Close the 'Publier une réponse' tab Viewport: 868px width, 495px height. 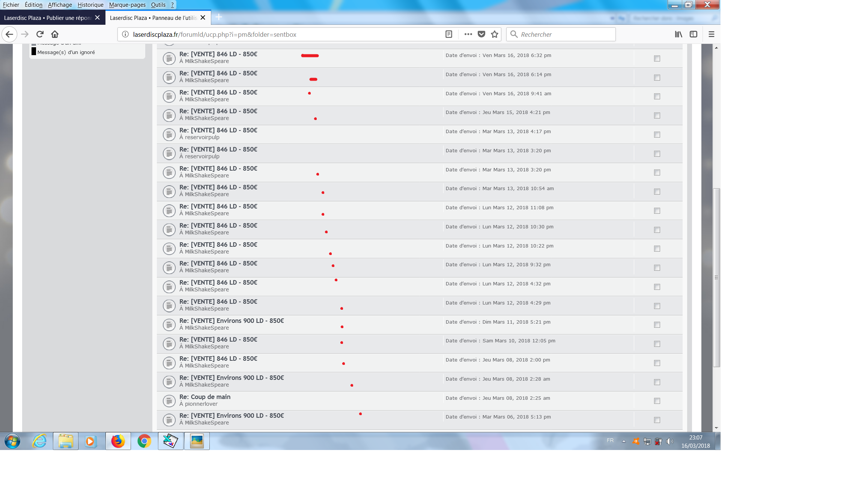click(x=97, y=18)
